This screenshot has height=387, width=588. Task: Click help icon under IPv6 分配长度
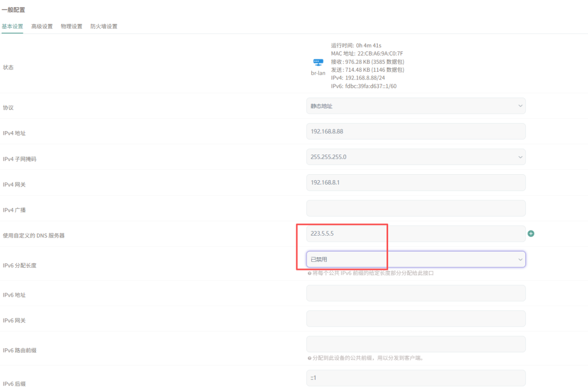click(309, 273)
